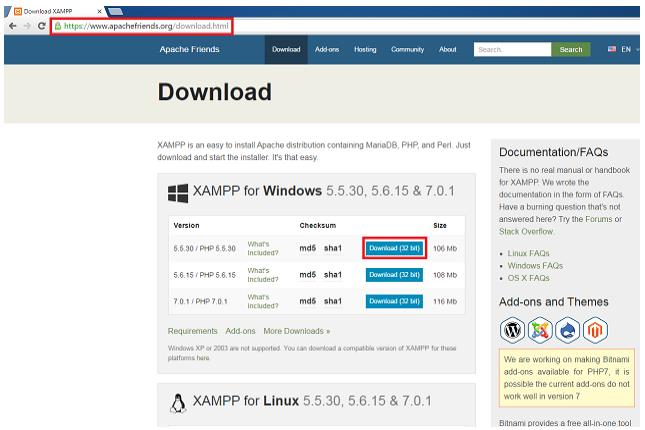Open the Requirements link
The image size is (645, 430).
[193, 331]
